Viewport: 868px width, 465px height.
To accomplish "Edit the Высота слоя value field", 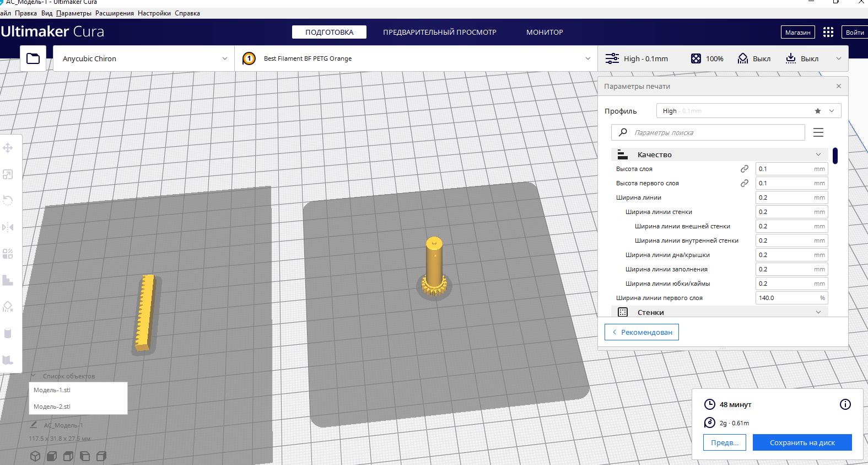I will click(791, 169).
